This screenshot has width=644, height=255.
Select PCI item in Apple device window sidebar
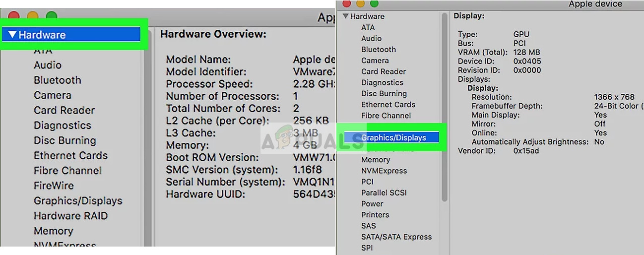(x=368, y=182)
